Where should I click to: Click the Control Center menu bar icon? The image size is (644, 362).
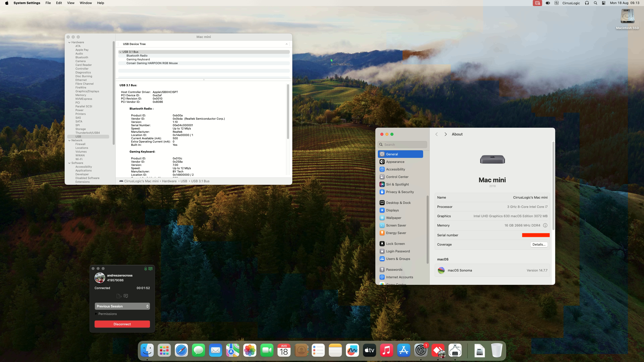(603, 3)
